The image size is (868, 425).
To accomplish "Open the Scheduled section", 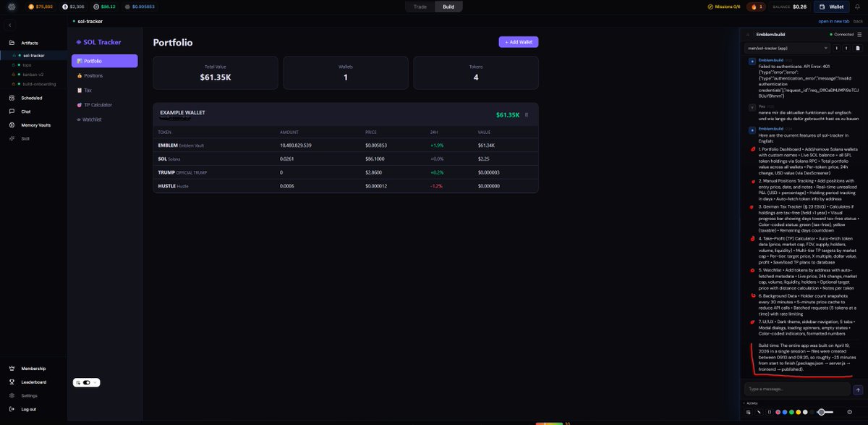I will pyautogui.click(x=26, y=98).
